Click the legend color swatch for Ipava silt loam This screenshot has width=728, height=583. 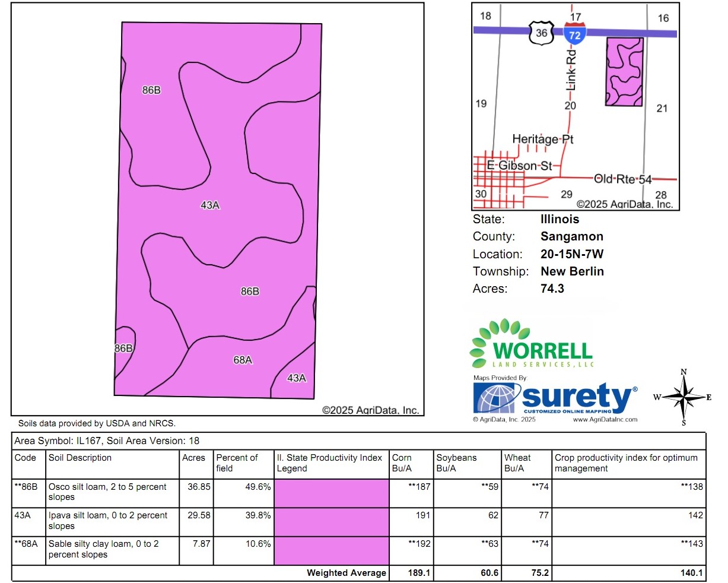(332, 522)
